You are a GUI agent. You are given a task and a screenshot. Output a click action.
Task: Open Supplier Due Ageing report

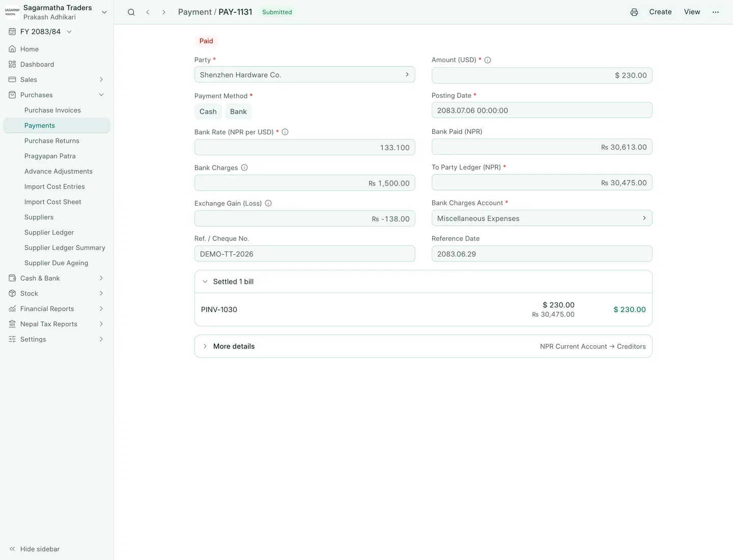(57, 263)
